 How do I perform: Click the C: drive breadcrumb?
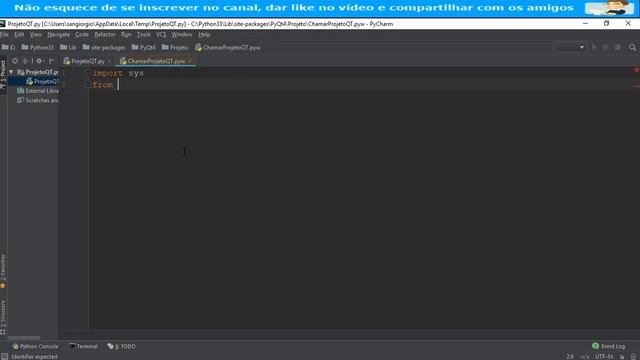coord(8,47)
